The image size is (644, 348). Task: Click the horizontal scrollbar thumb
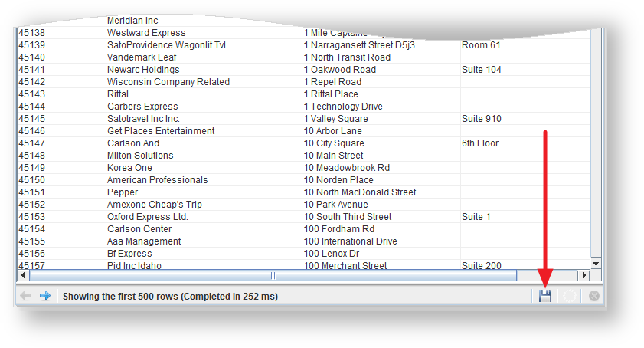[x=273, y=275]
